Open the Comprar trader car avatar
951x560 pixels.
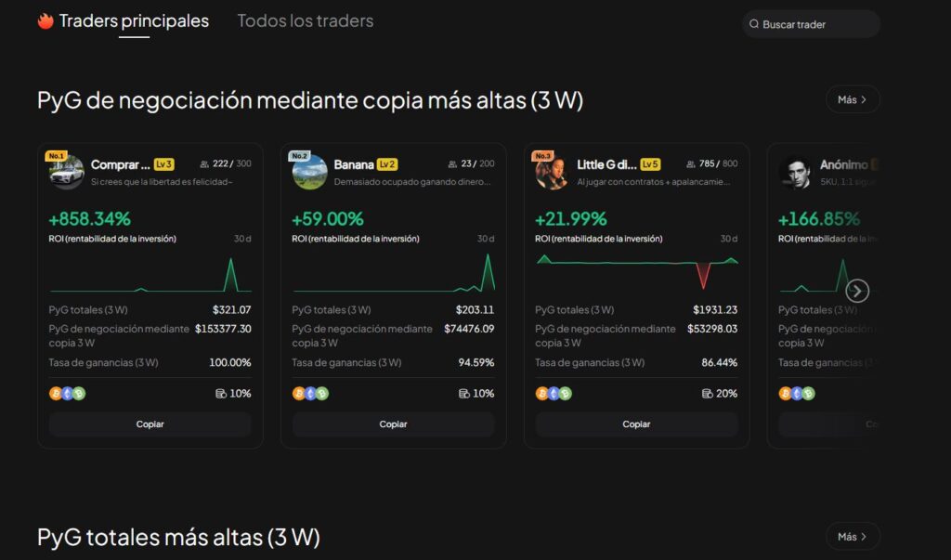click(x=67, y=172)
